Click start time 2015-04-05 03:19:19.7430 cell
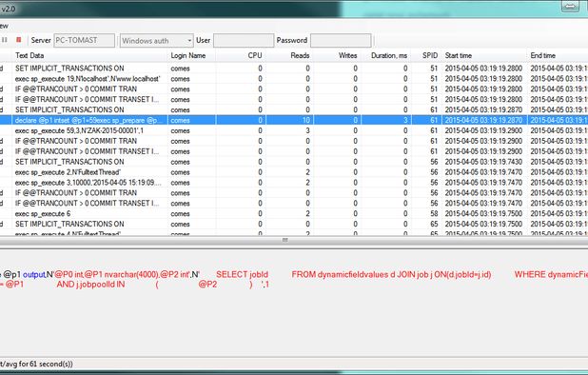 [483, 162]
